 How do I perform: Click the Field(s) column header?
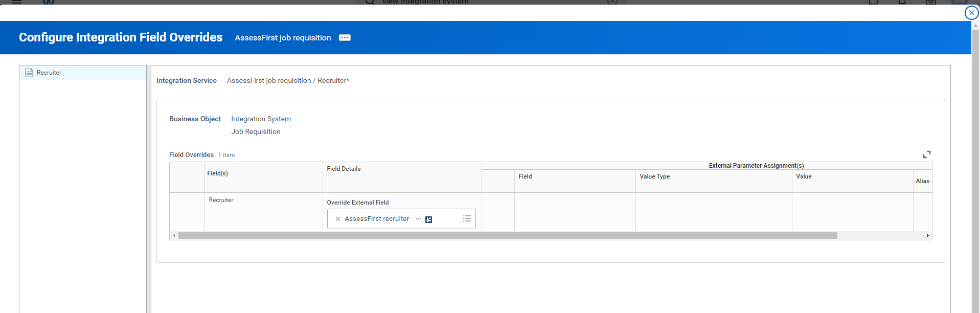click(x=218, y=173)
